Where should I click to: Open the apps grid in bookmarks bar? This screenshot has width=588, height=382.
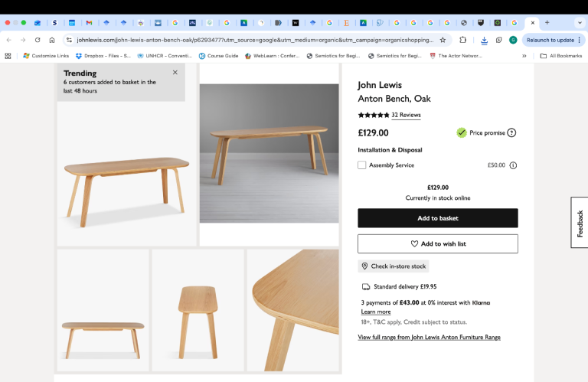pos(8,56)
